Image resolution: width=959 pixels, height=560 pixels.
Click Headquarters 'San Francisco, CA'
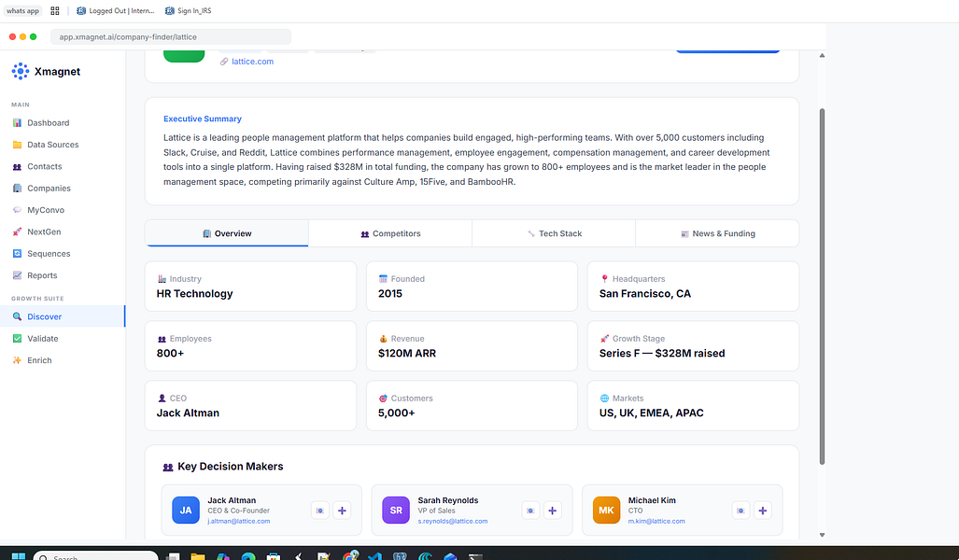(x=645, y=293)
